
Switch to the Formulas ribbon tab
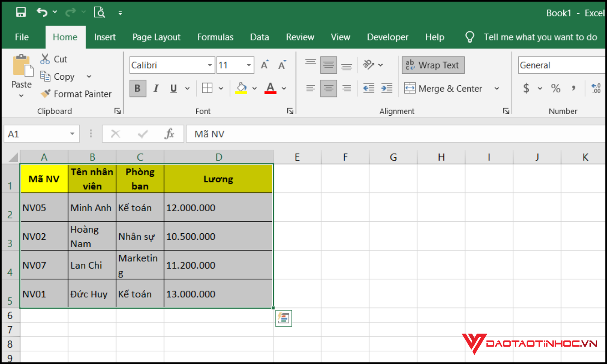[x=215, y=37]
